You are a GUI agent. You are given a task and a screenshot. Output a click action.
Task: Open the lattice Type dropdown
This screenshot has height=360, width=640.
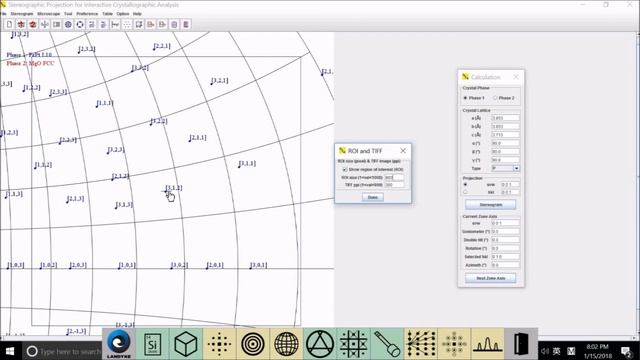pos(516,168)
